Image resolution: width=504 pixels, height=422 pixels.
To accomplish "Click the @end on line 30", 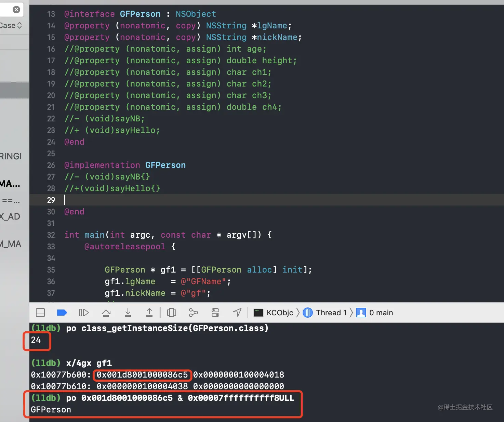I will tap(74, 212).
